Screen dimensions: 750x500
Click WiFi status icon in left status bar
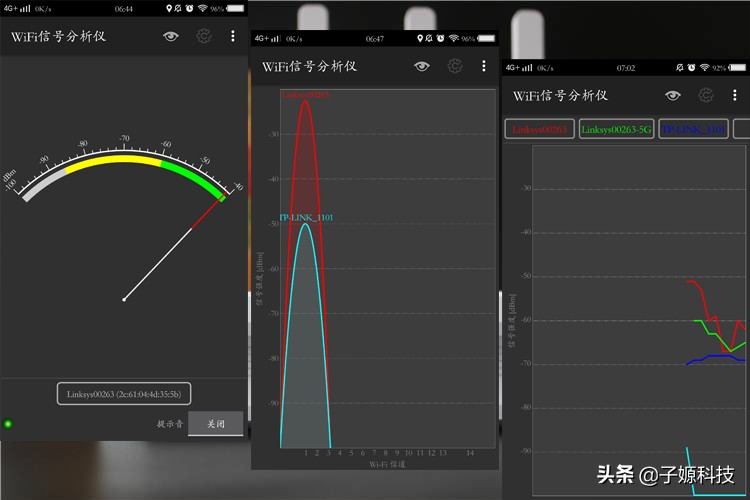tap(203, 8)
